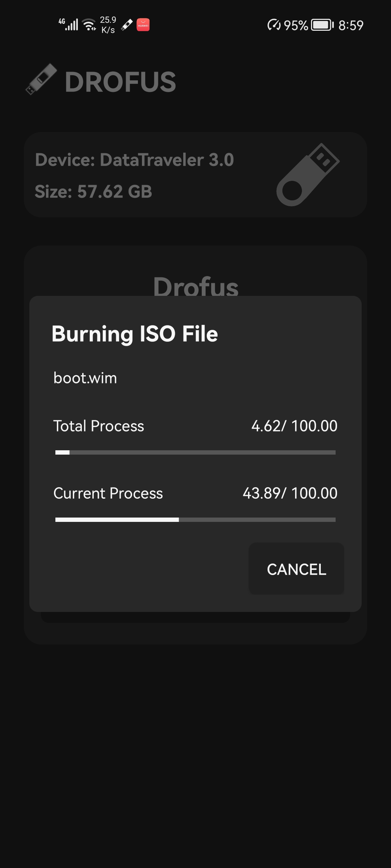Click the Total Process progress bar
The height and width of the screenshot is (868, 391).
[x=195, y=452]
